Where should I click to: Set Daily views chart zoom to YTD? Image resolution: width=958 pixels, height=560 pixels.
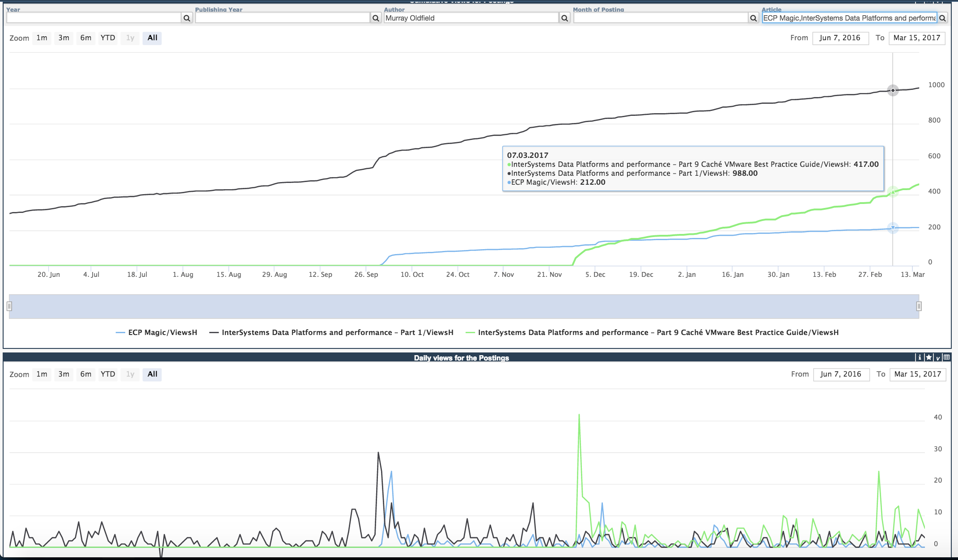click(108, 374)
